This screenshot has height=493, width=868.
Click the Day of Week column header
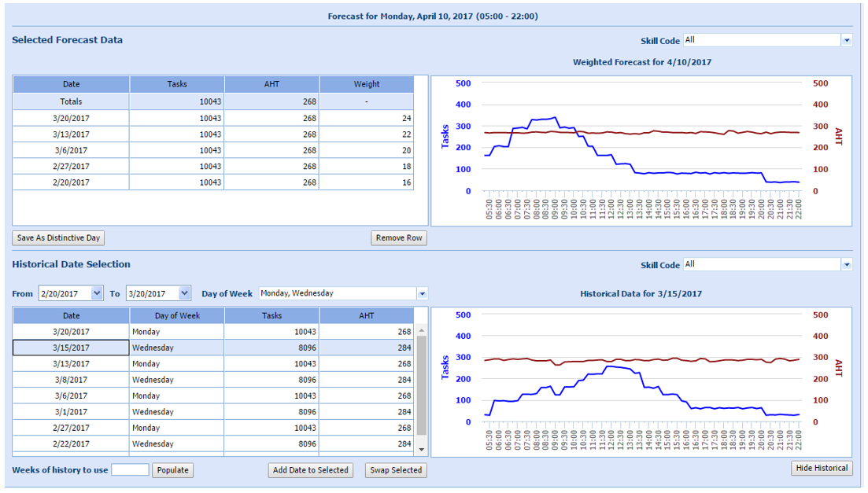tap(177, 315)
